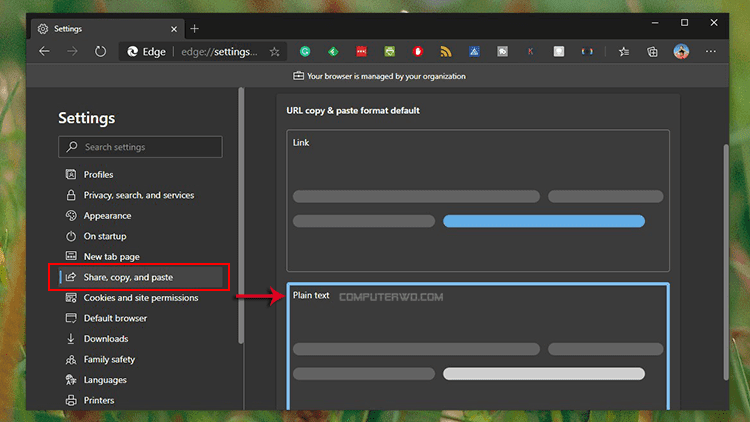Click the Settings sidebar heading
The height and width of the screenshot is (422, 750).
tap(87, 118)
